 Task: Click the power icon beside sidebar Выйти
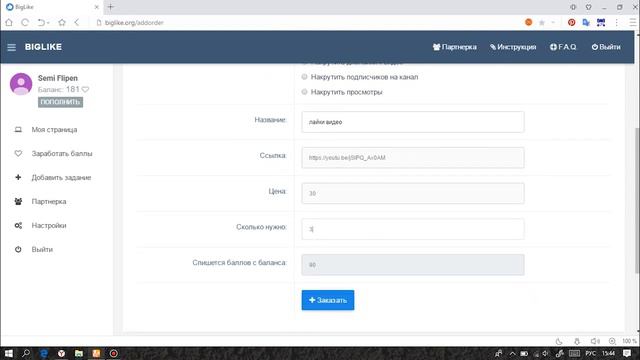tap(18, 249)
